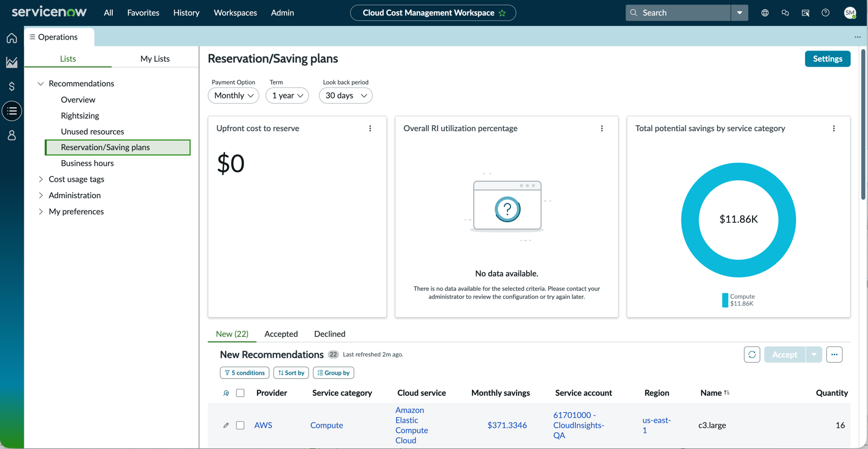Open the person icon in left sidebar
The image size is (868, 449).
coord(11,135)
